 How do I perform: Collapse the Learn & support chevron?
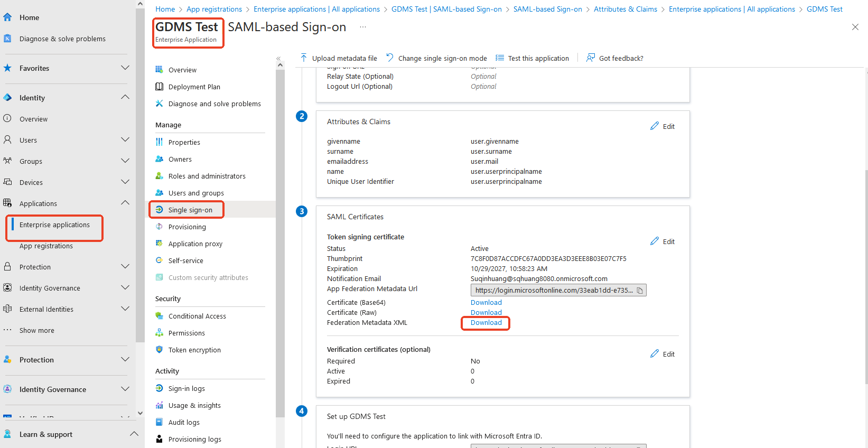tap(134, 434)
